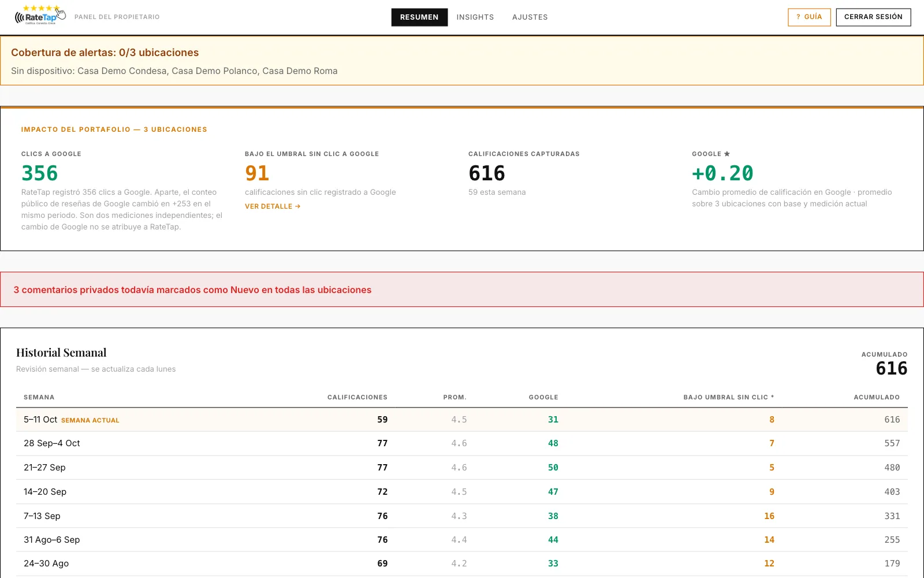Click the RateTap logo
The width and height of the screenshot is (924, 578).
click(x=40, y=15)
